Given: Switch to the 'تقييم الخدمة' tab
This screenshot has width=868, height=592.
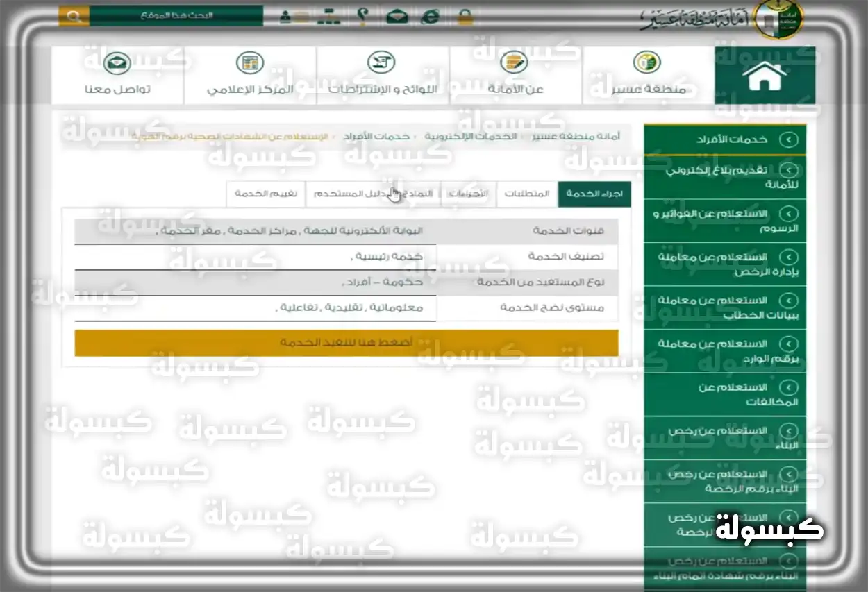Looking at the screenshot, I should 266,194.
